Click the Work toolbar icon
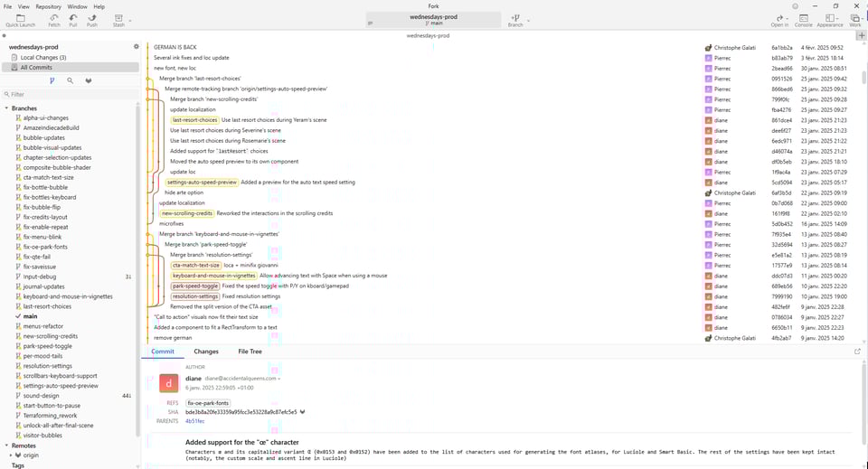 click(855, 21)
